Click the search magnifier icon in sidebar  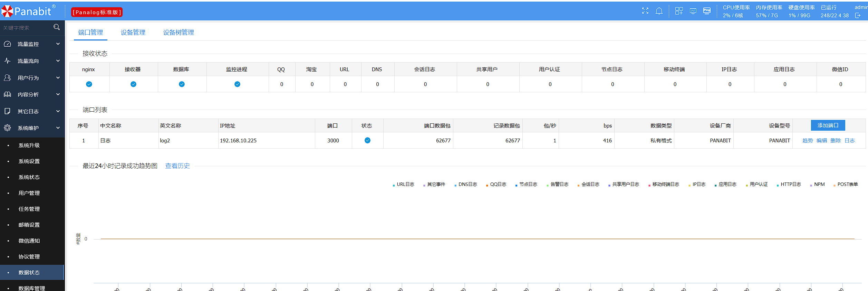(x=57, y=27)
